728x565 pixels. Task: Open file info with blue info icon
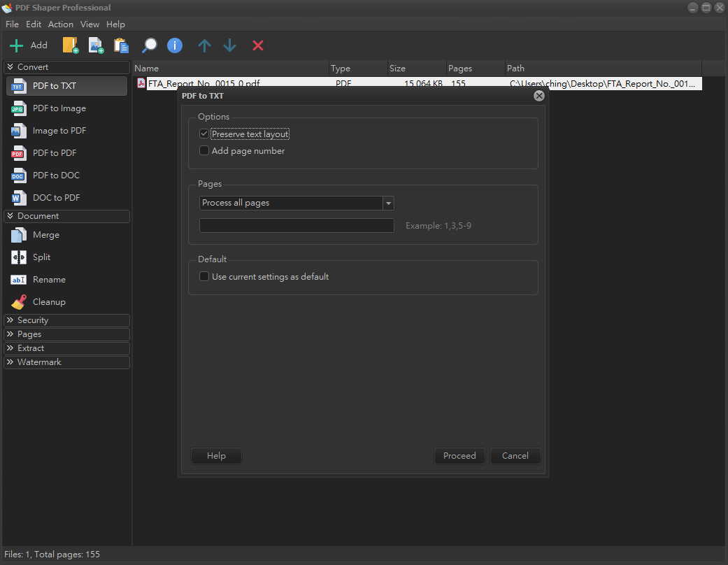174,45
